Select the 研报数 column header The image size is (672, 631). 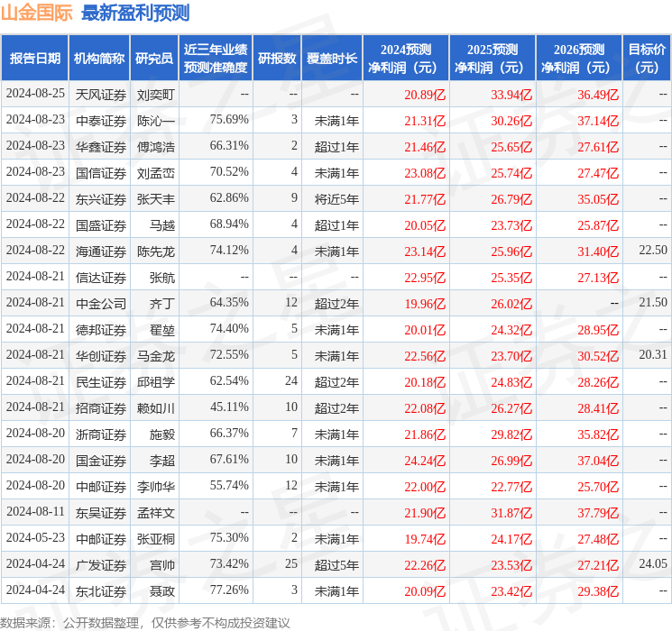point(277,59)
